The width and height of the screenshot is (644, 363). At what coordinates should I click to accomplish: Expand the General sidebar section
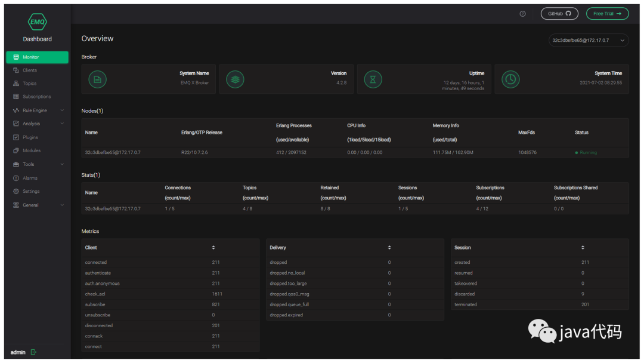37,205
